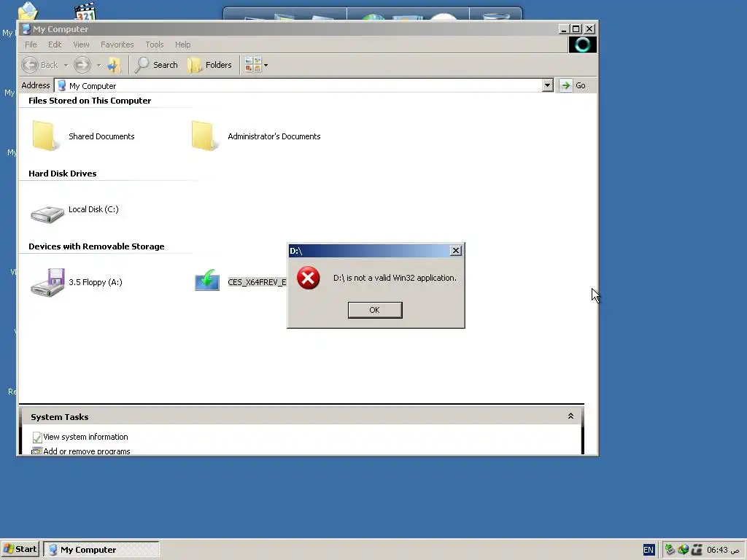The height and width of the screenshot is (560, 747).
Task: Click the 321 Media Player desktop icon
Action: tap(85, 12)
